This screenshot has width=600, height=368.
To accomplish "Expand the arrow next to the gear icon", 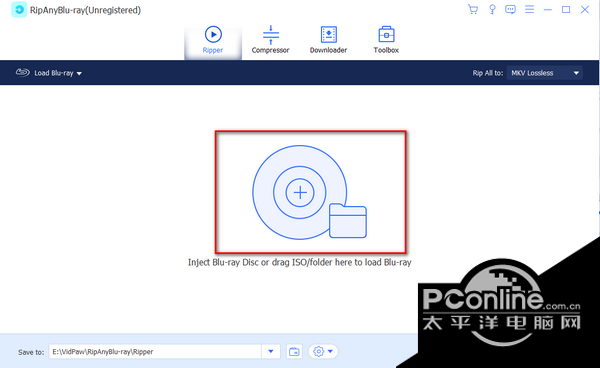I will tap(330, 351).
